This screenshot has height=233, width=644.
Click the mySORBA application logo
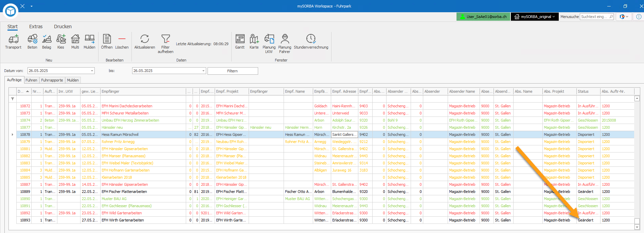click(11, 11)
